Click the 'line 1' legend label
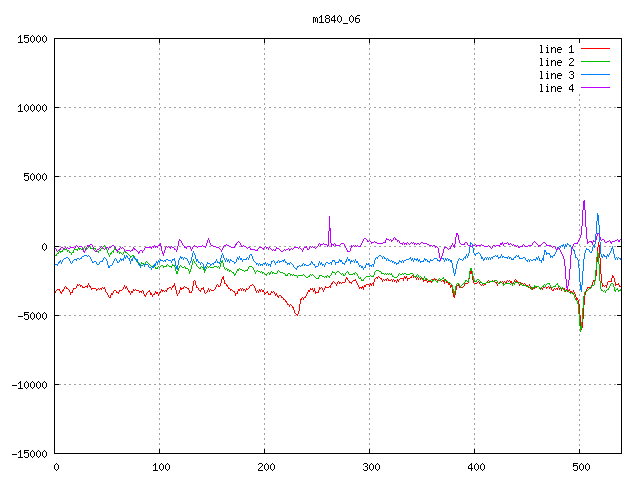This screenshot has height=480, width=640. click(556, 49)
